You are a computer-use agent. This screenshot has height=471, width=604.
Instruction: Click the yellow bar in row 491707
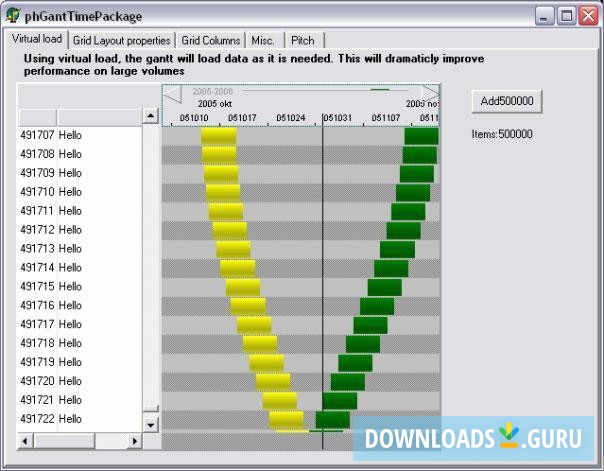(x=219, y=136)
